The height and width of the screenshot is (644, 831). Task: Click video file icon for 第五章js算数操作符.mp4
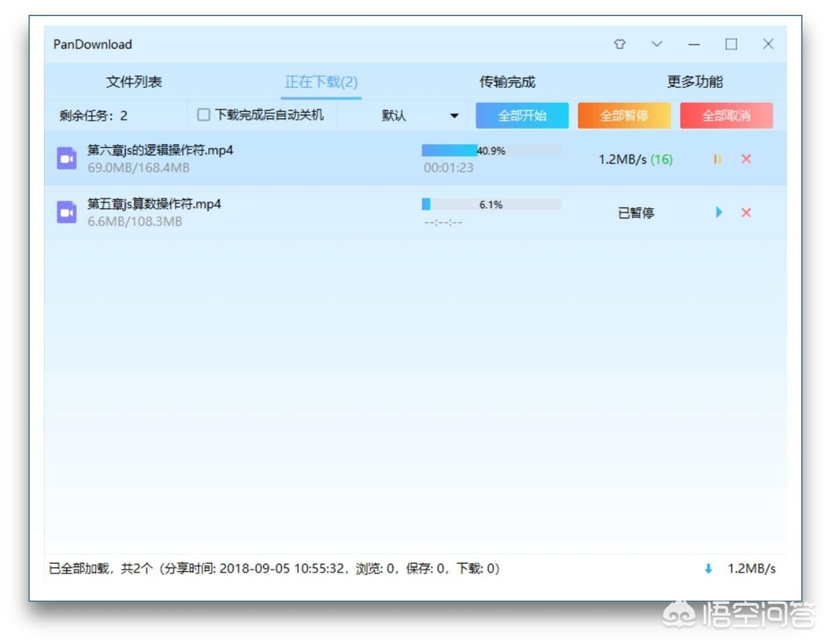coord(67,212)
